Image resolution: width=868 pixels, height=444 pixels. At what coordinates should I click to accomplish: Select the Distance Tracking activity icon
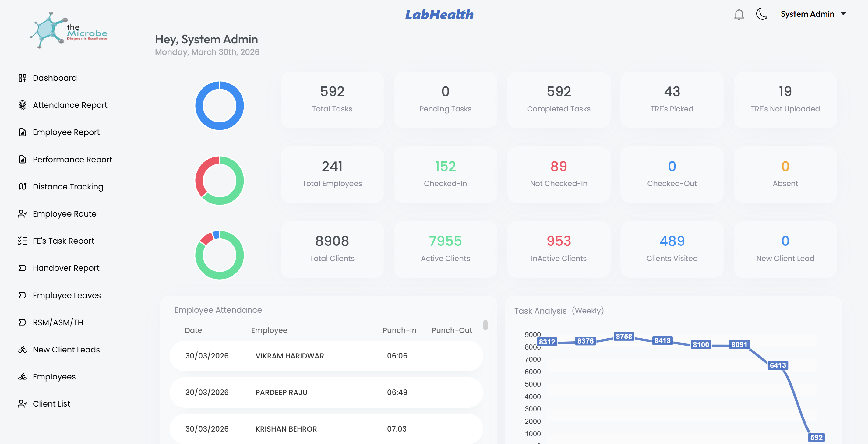(22, 186)
